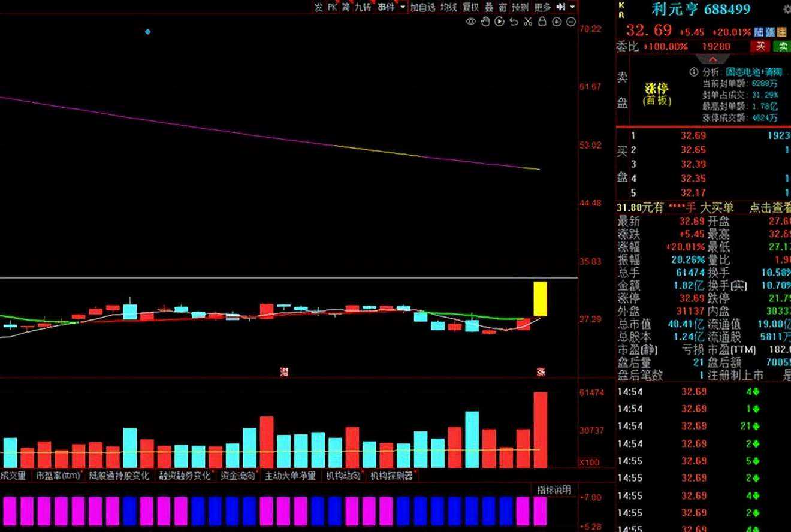791x532 pixels.
Task: Open the 更多 more menu
Action: [542, 7]
